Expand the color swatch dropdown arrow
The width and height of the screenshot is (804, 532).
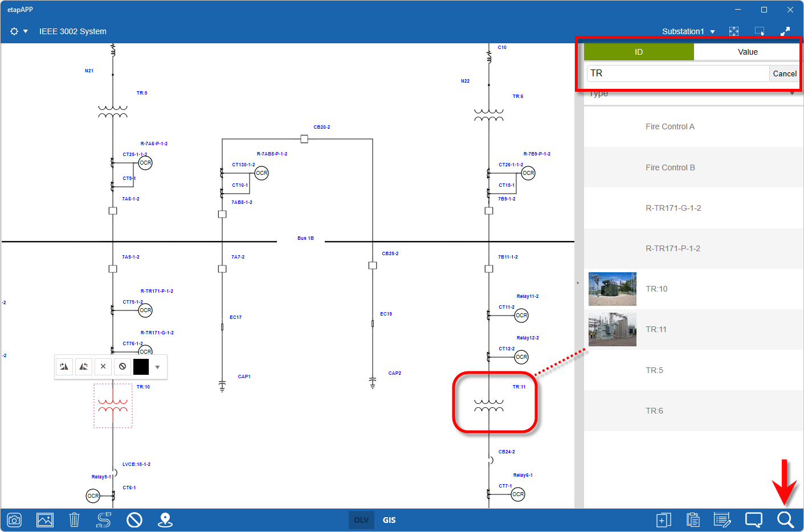coord(158,367)
